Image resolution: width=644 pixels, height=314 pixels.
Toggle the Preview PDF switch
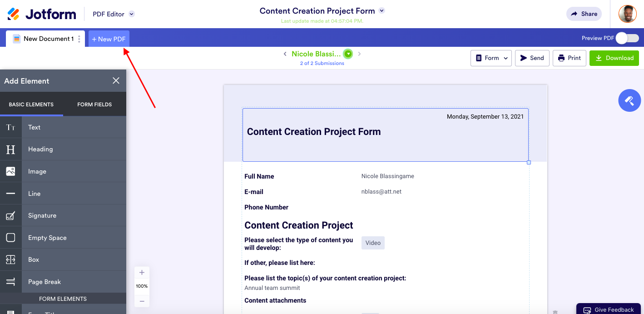pos(627,38)
